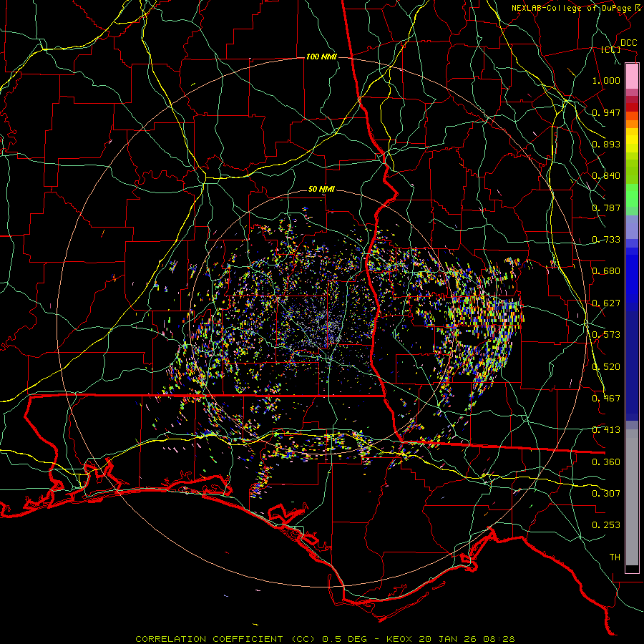The width and height of the screenshot is (644, 644).
Task: Click the 0.573 legend value
Action: click(x=606, y=335)
